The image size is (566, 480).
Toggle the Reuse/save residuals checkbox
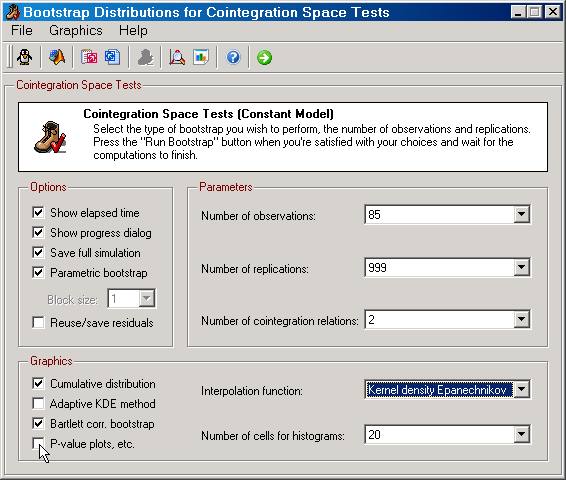[38, 322]
